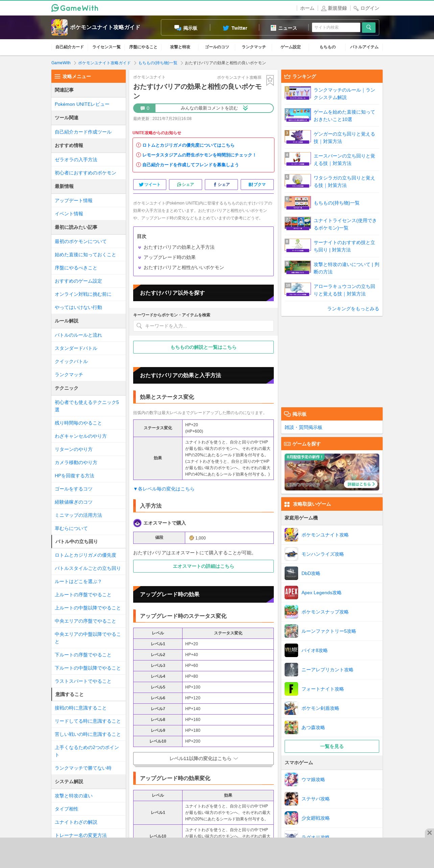434x868 pixels.
Task: Open the DbD攻略 game icon
Action: point(291,573)
